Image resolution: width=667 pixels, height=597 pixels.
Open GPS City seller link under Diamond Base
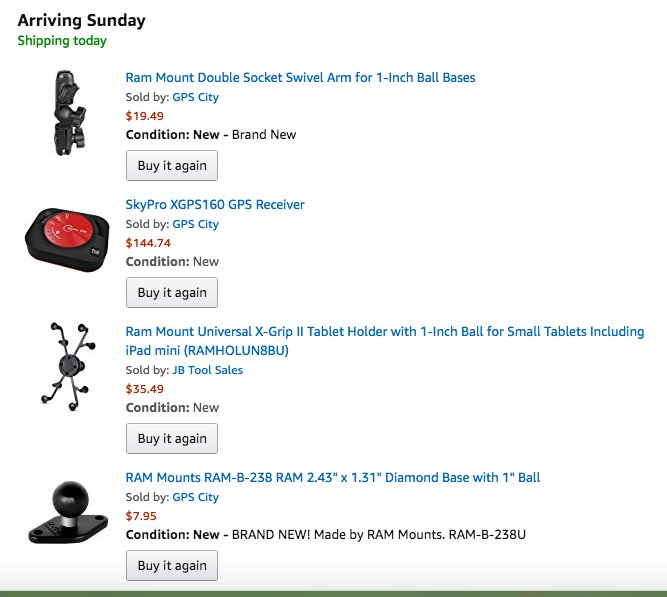pyautogui.click(x=195, y=497)
